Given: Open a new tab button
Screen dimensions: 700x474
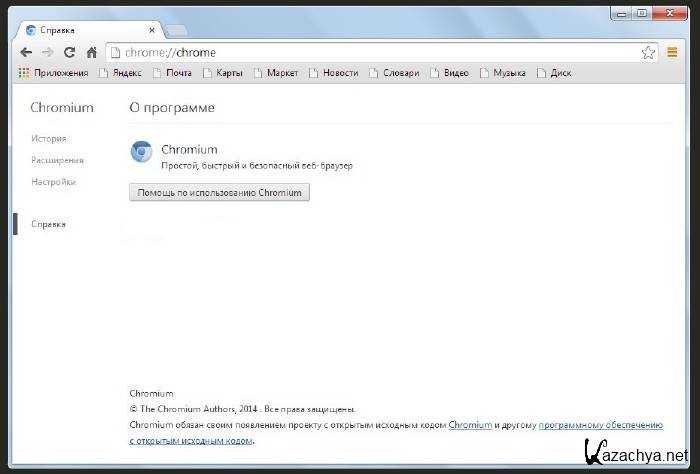Looking at the screenshot, I should pyautogui.click(x=175, y=31).
